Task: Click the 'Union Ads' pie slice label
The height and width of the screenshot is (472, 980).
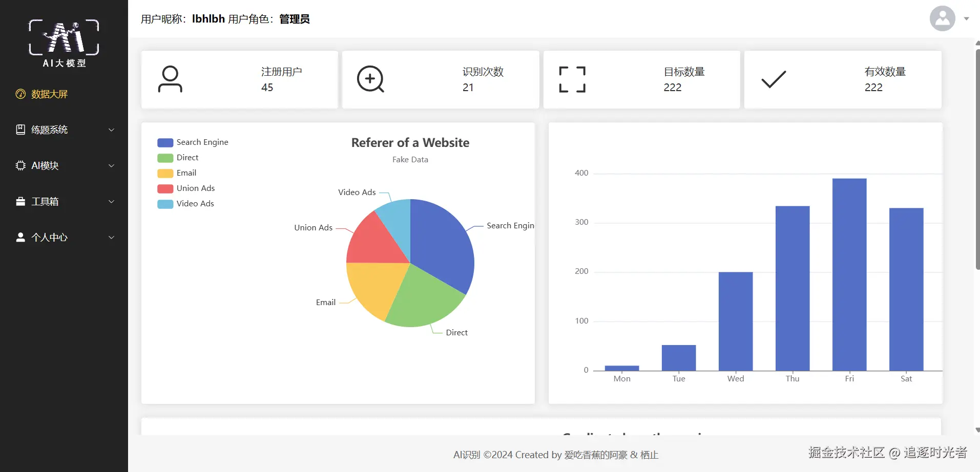Action: click(314, 228)
